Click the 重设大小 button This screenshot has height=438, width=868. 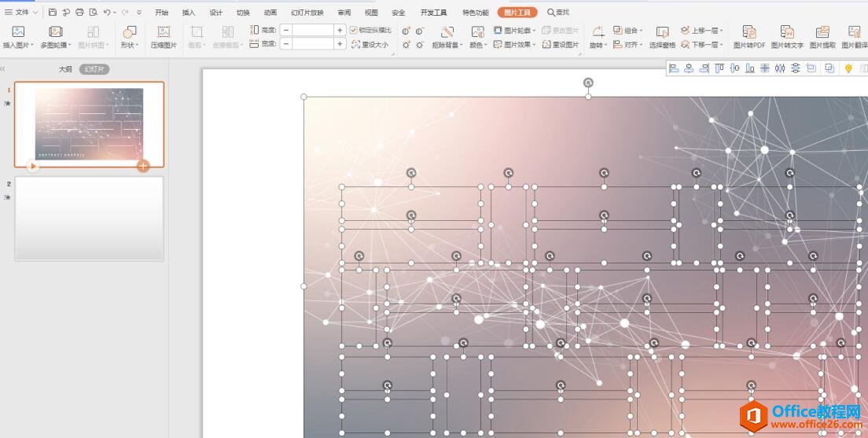pyautogui.click(x=370, y=45)
